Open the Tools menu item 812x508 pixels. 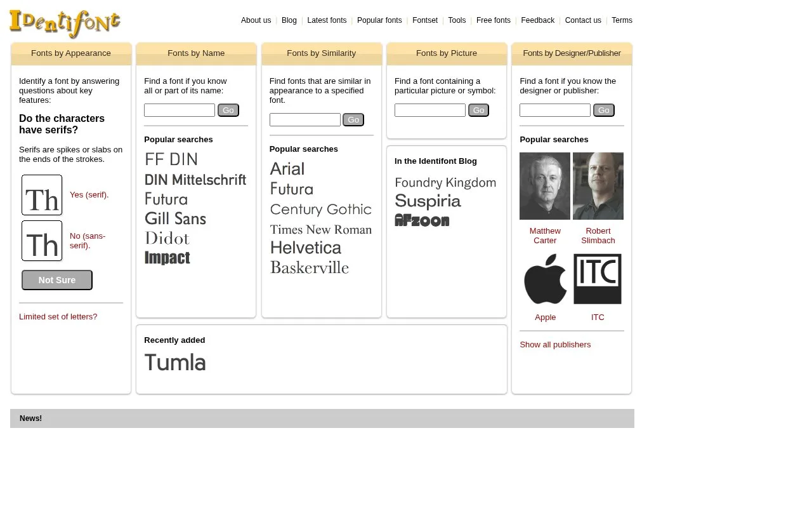457,20
